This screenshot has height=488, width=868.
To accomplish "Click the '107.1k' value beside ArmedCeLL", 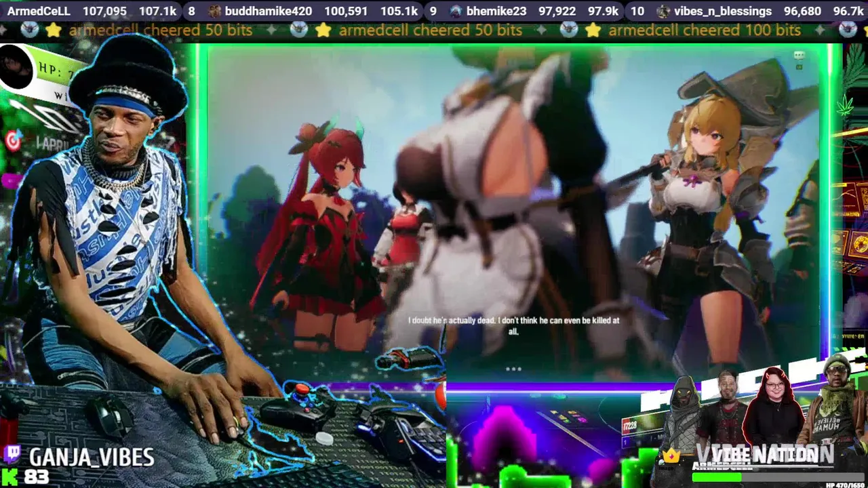I will tap(157, 11).
